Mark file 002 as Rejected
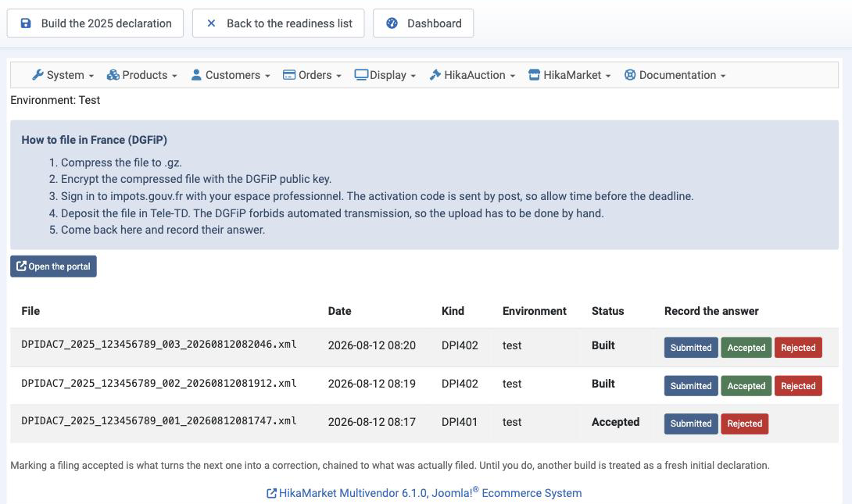Viewport: 852px width, 504px height. point(798,385)
